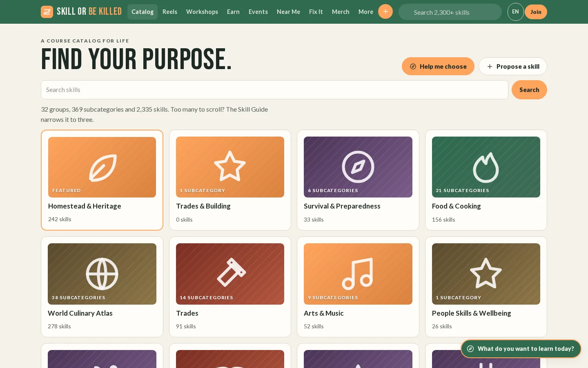Screen dimensions: 588x368
Task: Click the compass icon in Help me choose button
Action: 413,66
